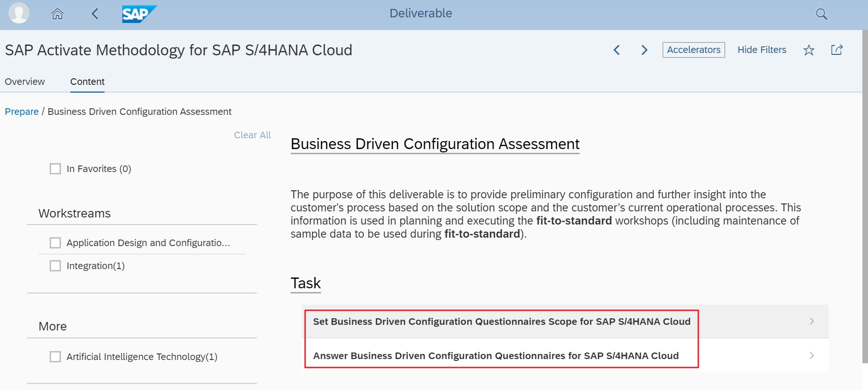Enable Application Design and Configuration workstream

pos(55,243)
